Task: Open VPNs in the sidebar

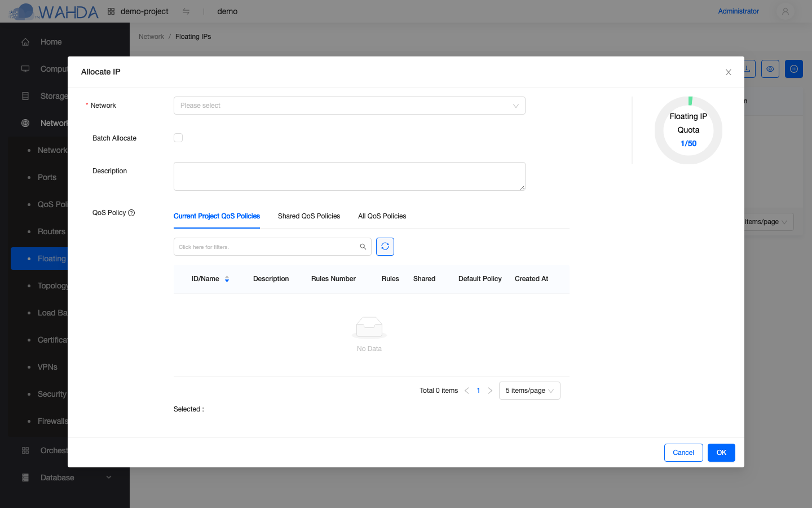Action: (47, 367)
